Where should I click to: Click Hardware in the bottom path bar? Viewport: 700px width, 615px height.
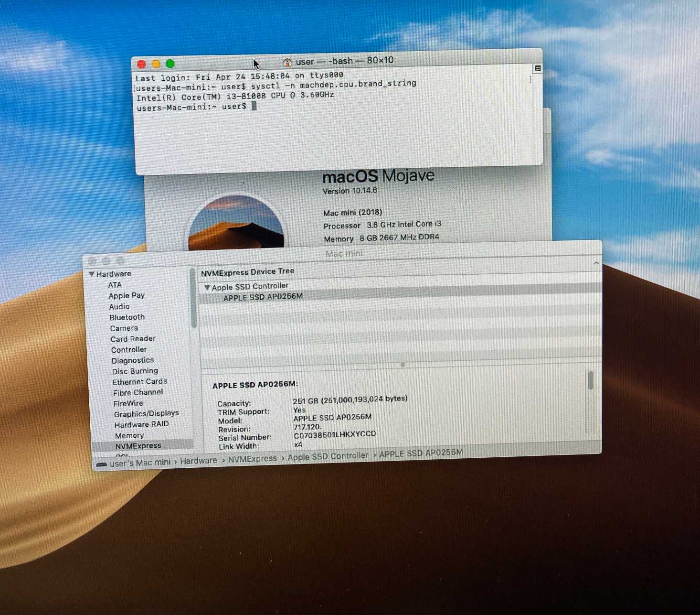(199, 461)
